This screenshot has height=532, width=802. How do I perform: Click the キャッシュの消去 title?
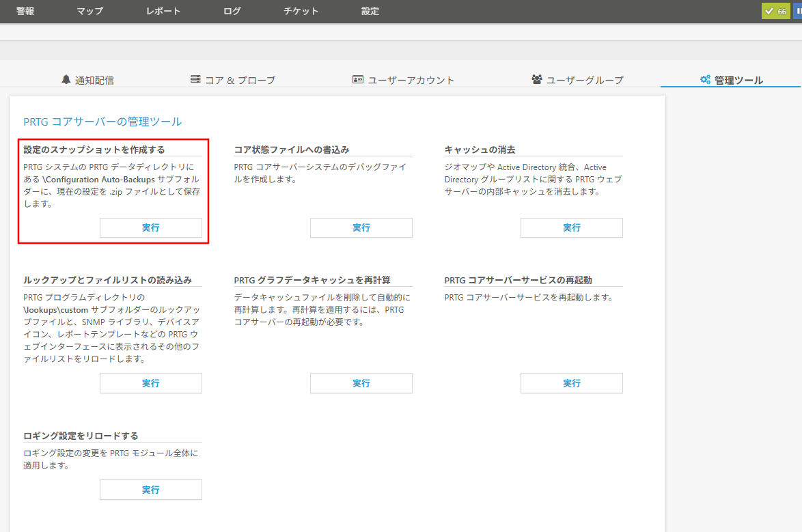[480, 150]
